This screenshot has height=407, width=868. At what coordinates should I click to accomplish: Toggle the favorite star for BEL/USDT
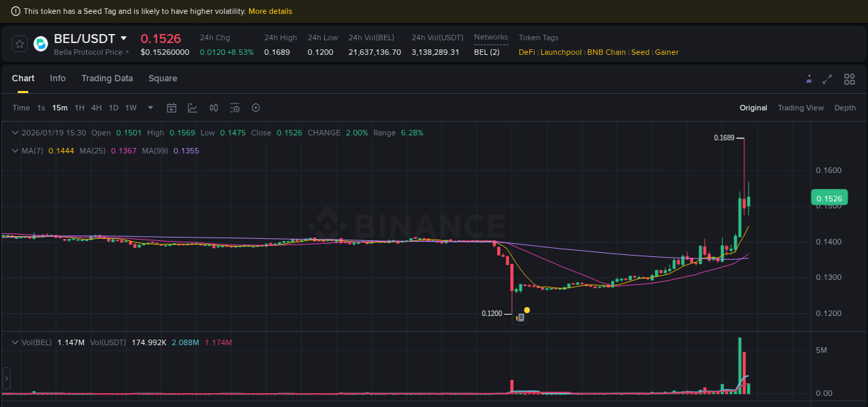[x=19, y=43]
